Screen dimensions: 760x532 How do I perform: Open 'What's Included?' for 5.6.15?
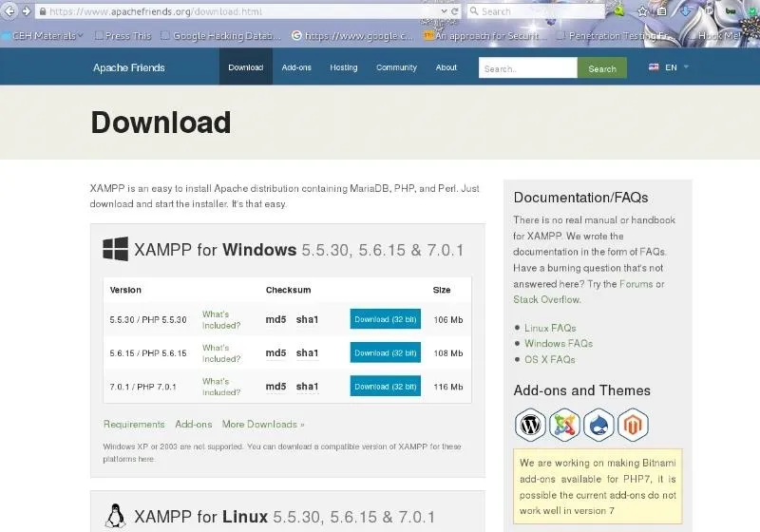(x=221, y=353)
